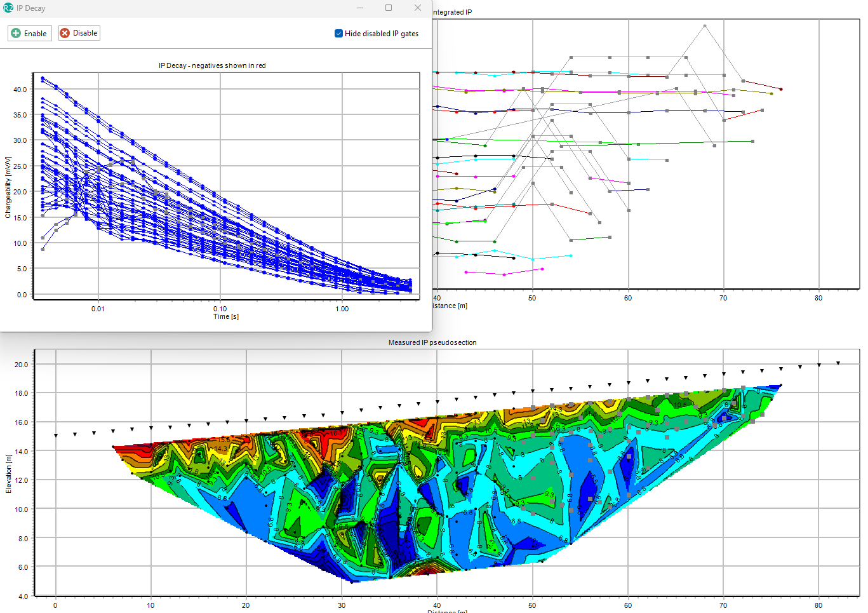The image size is (868, 613).
Task: Click the 25.0 chargeability axis tick label
Action: click(x=20, y=166)
